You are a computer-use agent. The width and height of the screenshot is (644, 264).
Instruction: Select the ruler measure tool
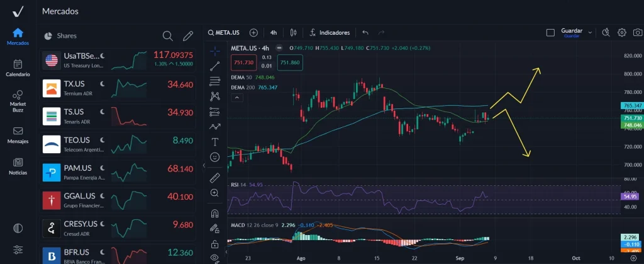click(x=215, y=178)
